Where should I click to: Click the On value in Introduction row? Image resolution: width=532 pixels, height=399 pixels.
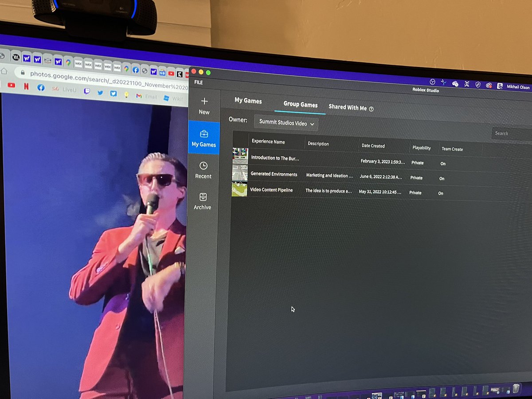(443, 164)
